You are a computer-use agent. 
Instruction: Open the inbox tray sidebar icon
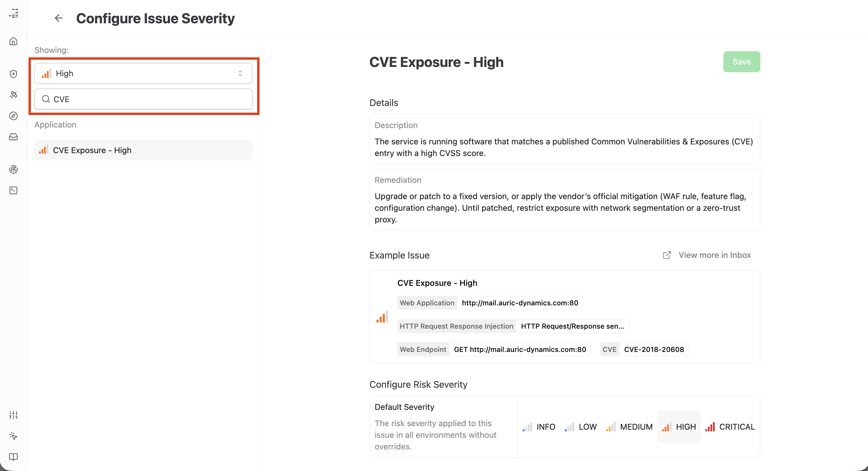tap(13, 137)
